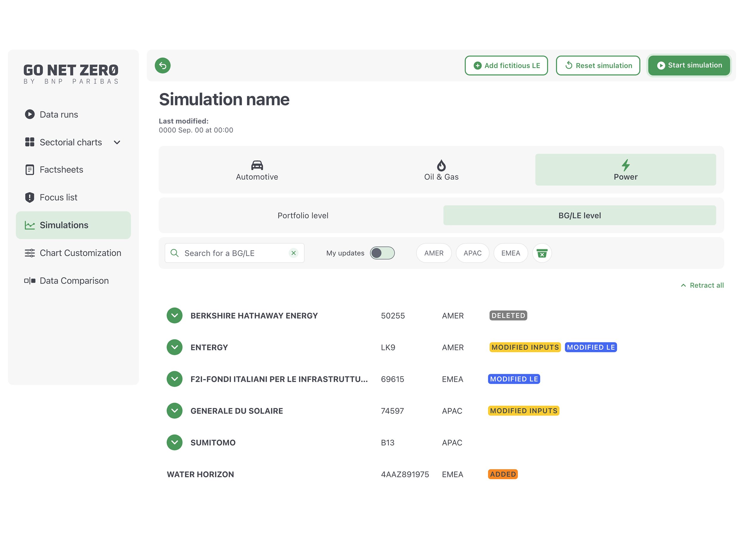The image size is (744, 560).
Task: Click the Search for a BG/LE field
Action: 235,253
